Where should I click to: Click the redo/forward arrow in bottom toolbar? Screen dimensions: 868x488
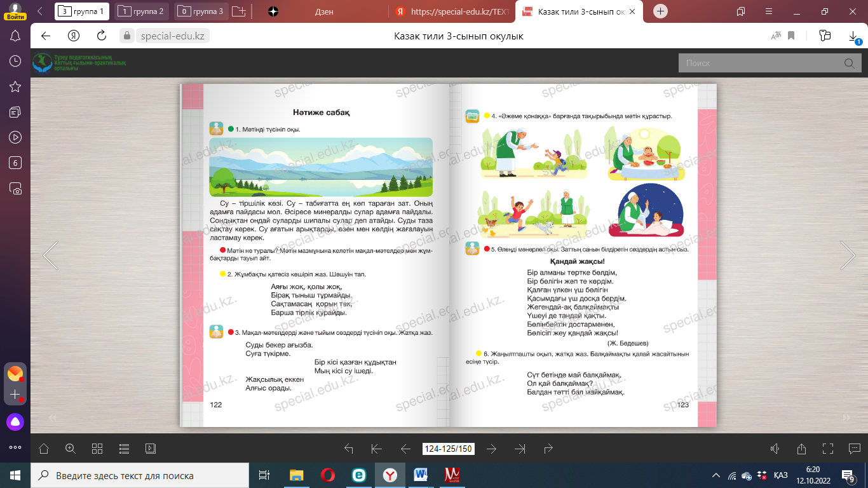549,449
